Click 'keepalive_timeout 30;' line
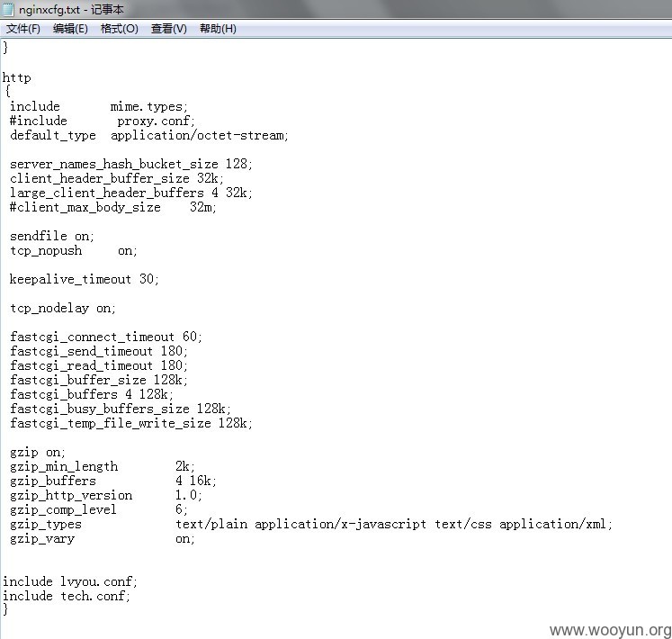Screen dimensions: 672x639 85,279
